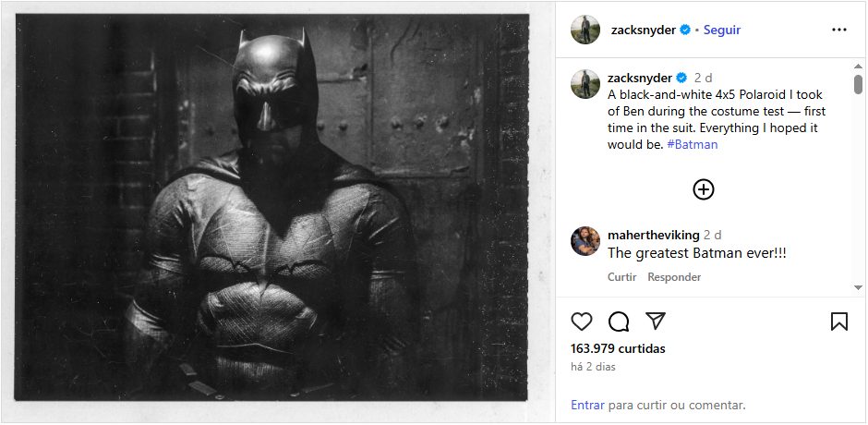The width and height of the screenshot is (868, 425).
Task: Click the Entrar login link
Action: pyautogui.click(x=587, y=405)
